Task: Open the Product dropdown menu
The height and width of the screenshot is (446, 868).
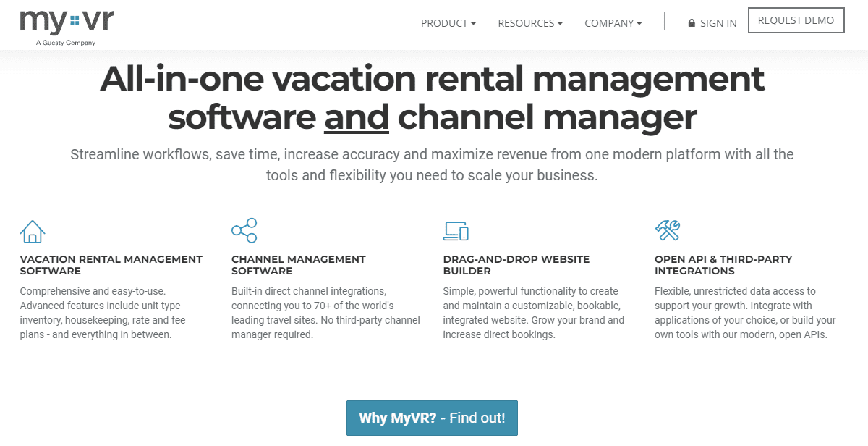Action: (x=448, y=23)
